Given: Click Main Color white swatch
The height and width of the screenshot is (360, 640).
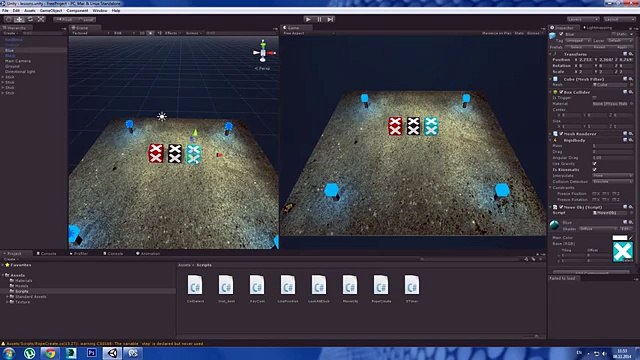Looking at the screenshot, I should (620, 238).
